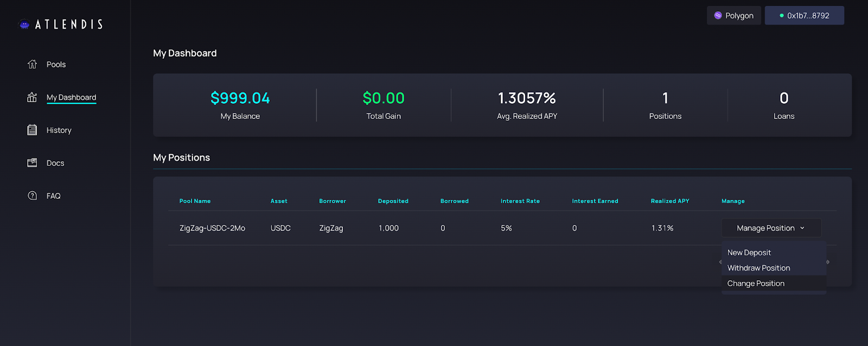This screenshot has height=346, width=868.
Task: Click the Docs icon in sidebar
Action: [x=33, y=163]
